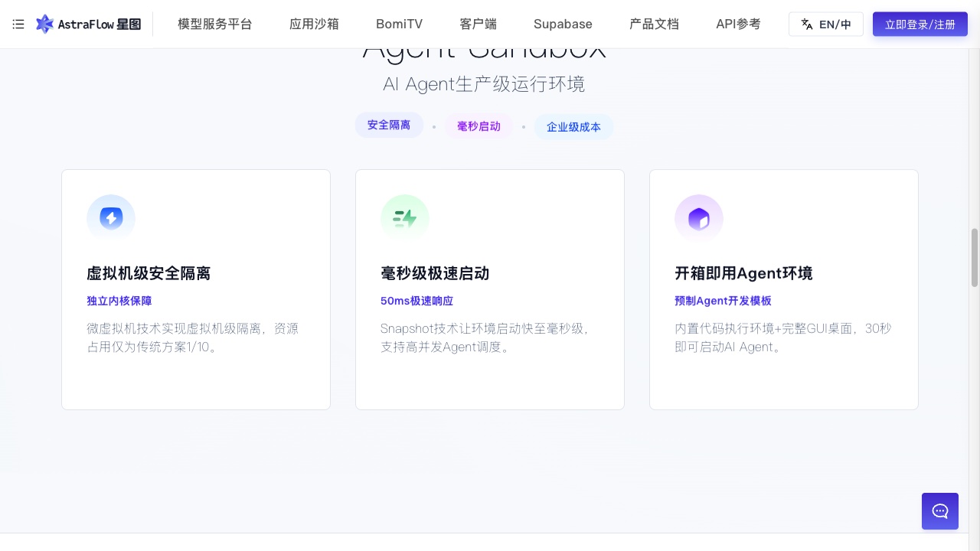Open 产品文档 navigation item

[654, 24]
